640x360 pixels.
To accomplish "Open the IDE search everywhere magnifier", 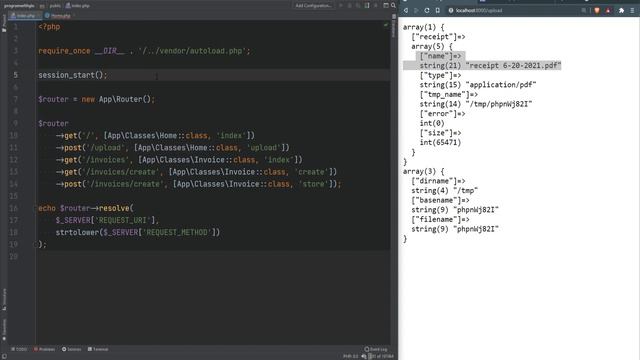I will pyautogui.click(x=393, y=5).
